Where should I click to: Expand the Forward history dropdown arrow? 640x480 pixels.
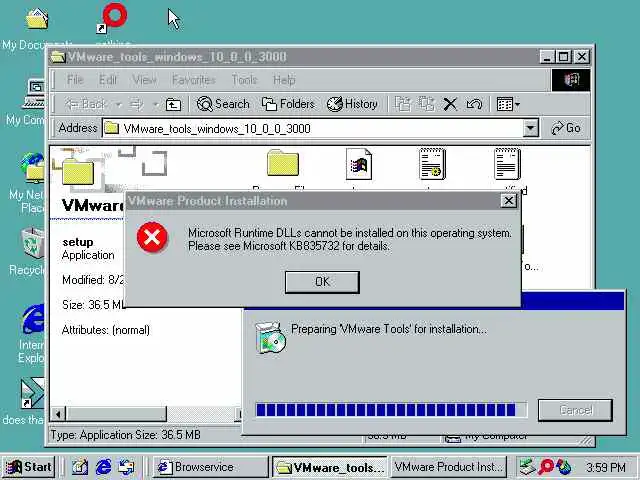(155, 104)
